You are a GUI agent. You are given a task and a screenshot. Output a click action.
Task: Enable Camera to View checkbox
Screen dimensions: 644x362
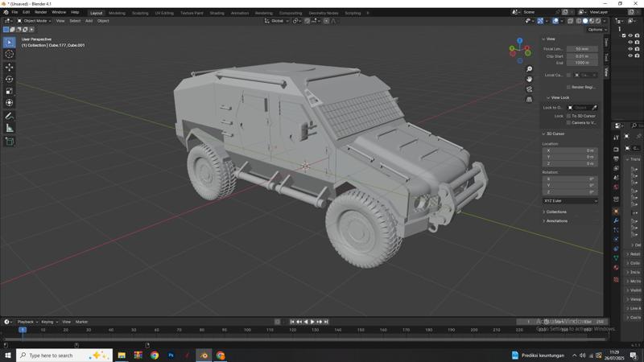point(569,123)
